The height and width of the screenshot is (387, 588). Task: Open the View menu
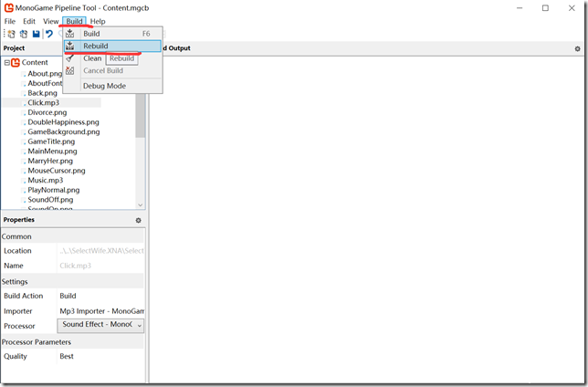pos(50,21)
